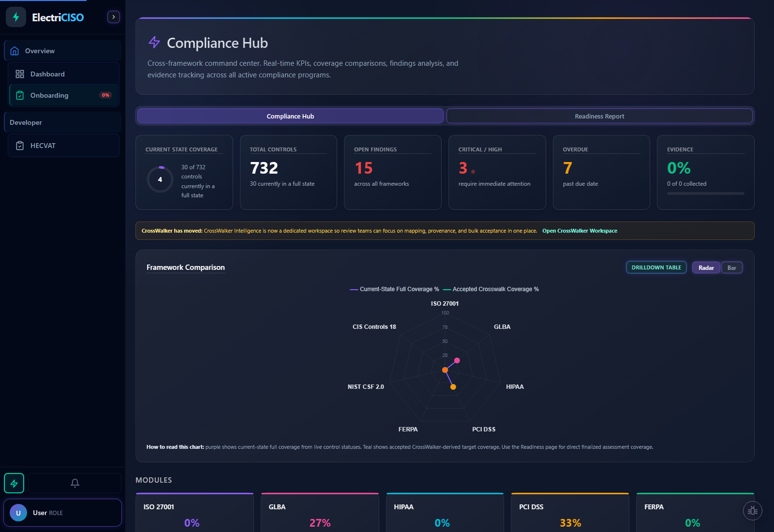
Task: Toggle the Current-State Full Coverage legend entry
Action: [394, 289]
